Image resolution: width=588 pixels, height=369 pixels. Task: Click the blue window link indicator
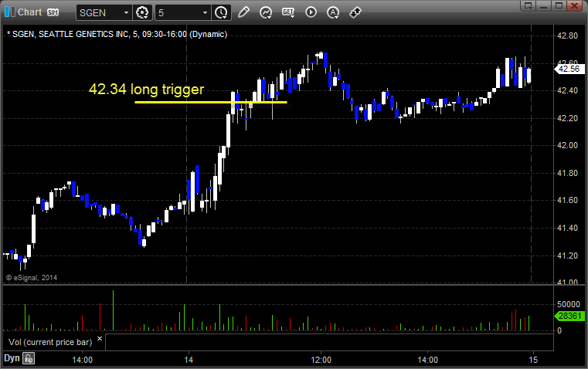tap(7, 12)
